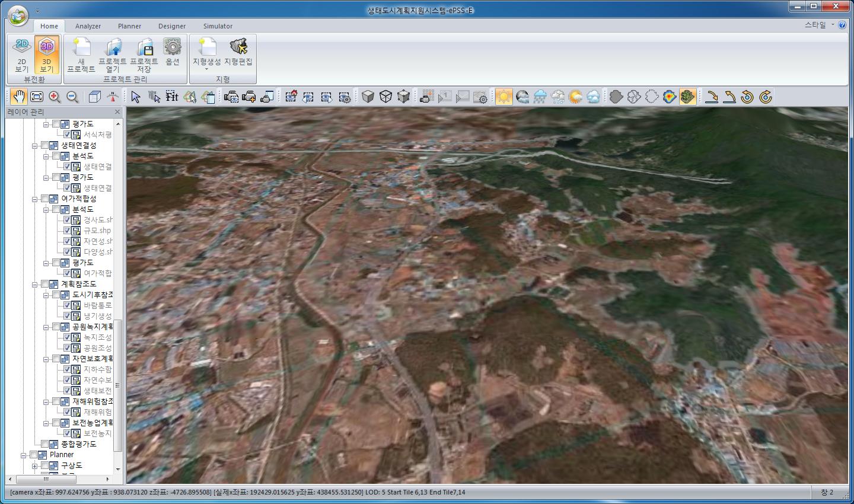Enable rain weather effect

coord(540,97)
